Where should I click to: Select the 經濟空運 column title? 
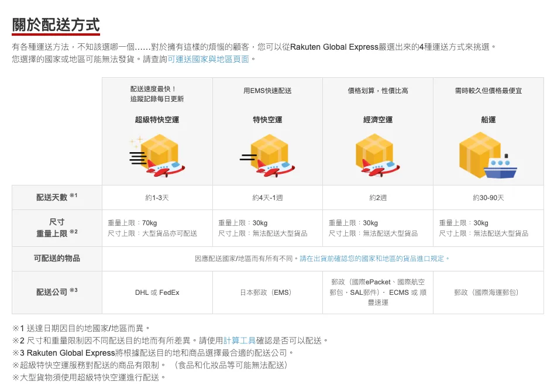[377, 119]
